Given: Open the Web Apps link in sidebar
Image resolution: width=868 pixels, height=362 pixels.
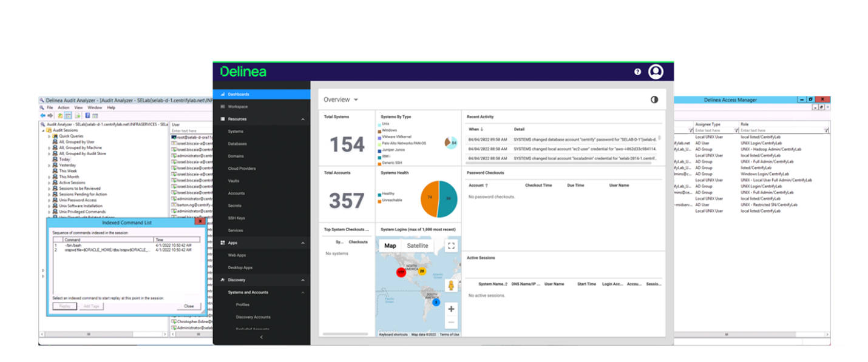Looking at the screenshot, I should 237,255.
